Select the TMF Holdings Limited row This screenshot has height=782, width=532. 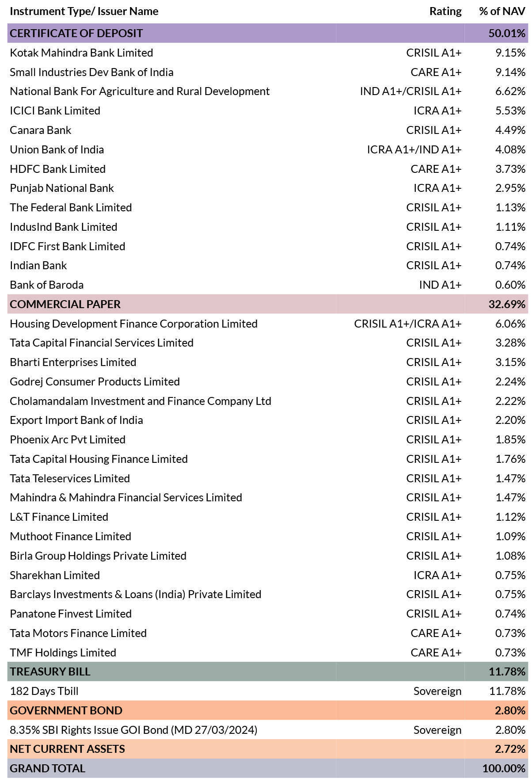coord(267,652)
